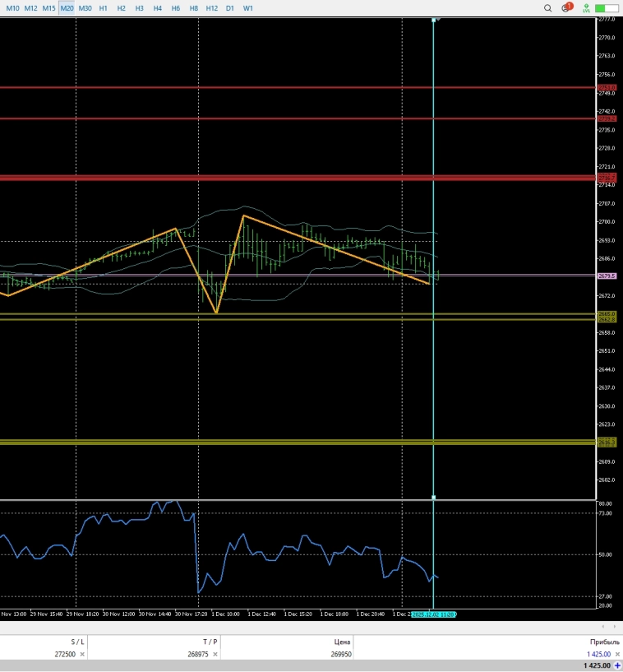Switch chart to M10 timeframe

[x=12, y=8]
